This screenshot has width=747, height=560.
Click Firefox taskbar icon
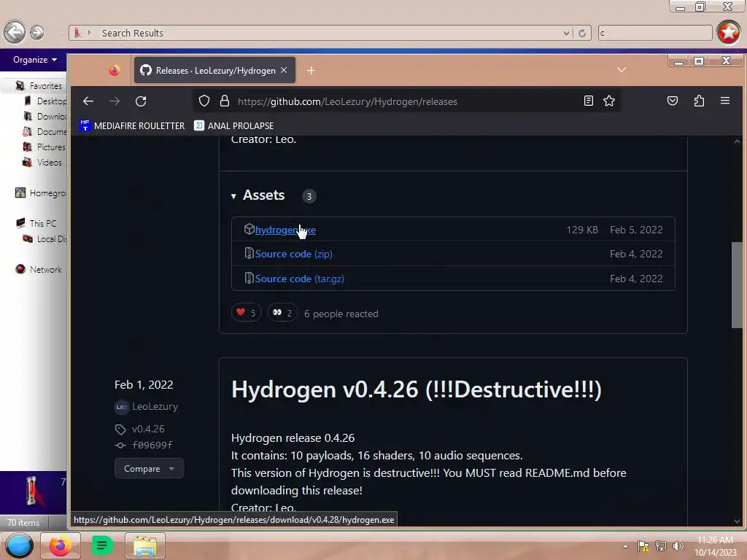61,545
